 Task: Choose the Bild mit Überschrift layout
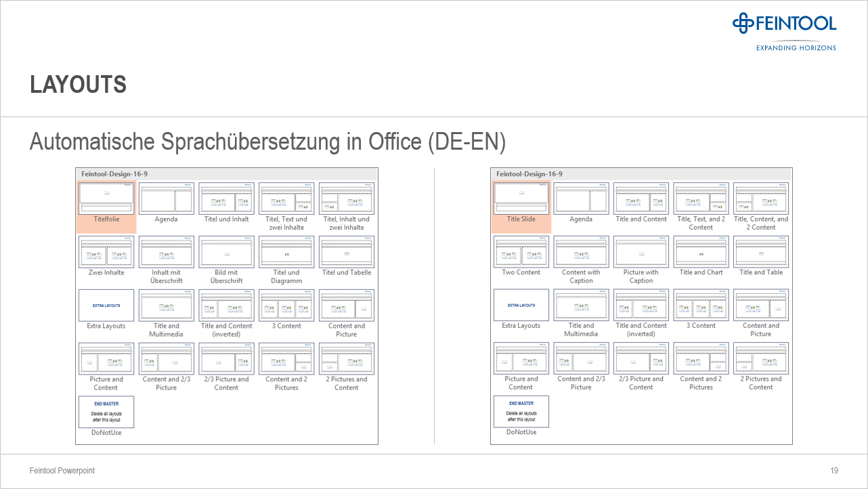(x=226, y=252)
